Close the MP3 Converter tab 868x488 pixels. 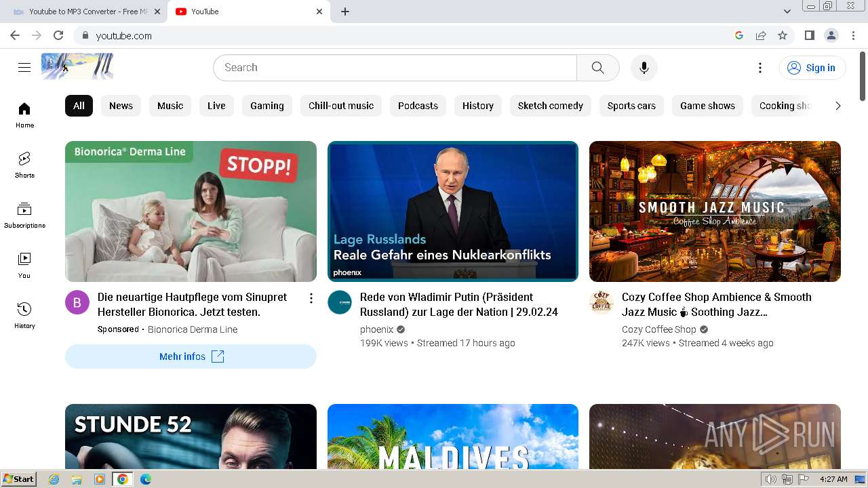click(x=157, y=12)
